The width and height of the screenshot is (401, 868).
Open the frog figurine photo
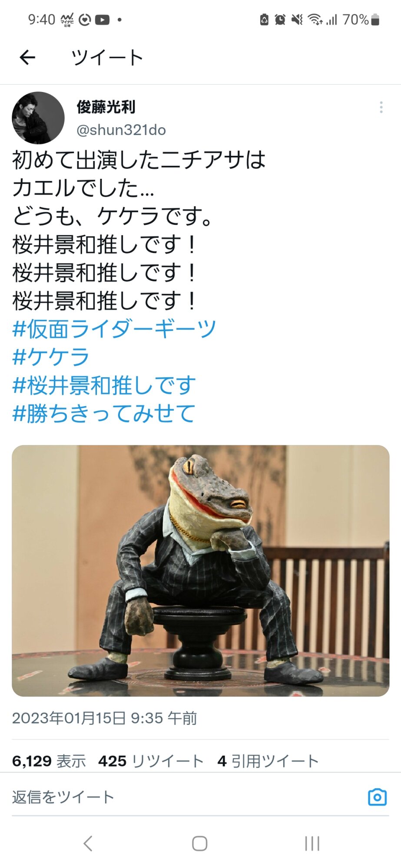point(200,571)
